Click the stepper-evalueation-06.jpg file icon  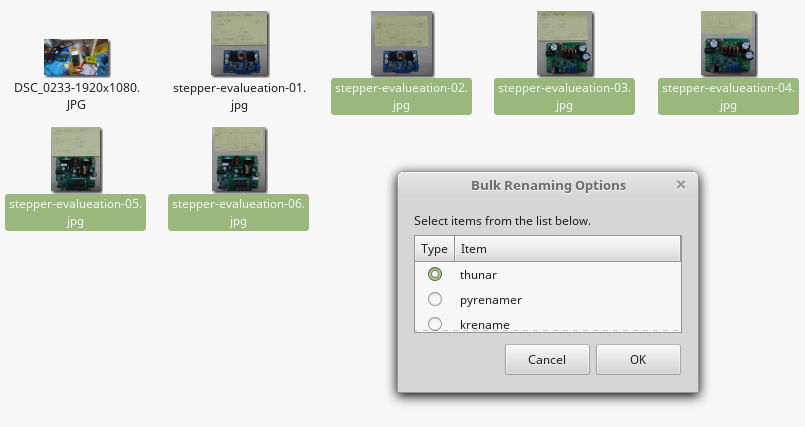click(239, 160)
